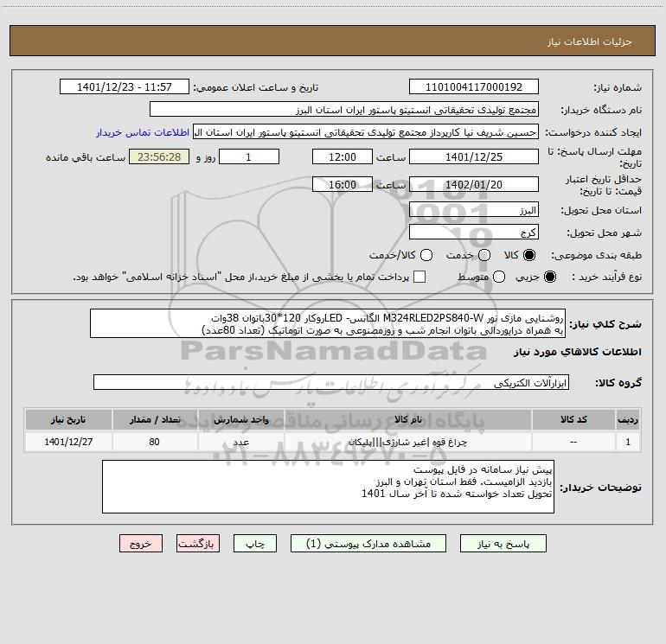This screenshot has height=644, width=666.
Task: Click the تاریخ نیاز column header
Action: (68, 420)
